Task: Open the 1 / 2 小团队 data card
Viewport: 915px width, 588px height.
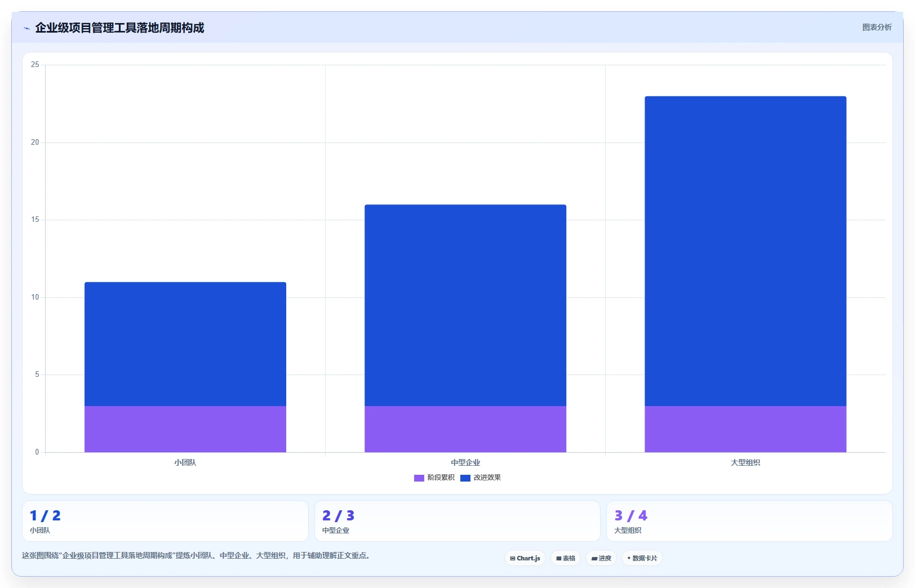Action: (x=165, y=521)
